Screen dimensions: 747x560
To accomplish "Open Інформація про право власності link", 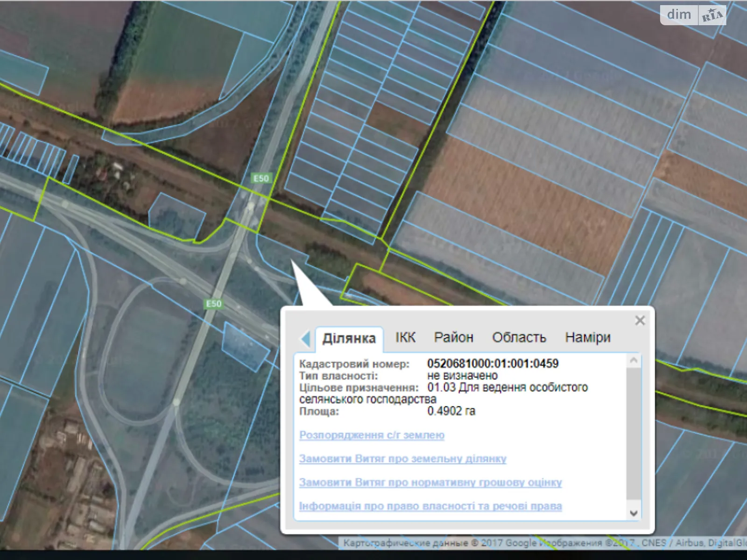I will pyautogui.click(x=430, y=506).
